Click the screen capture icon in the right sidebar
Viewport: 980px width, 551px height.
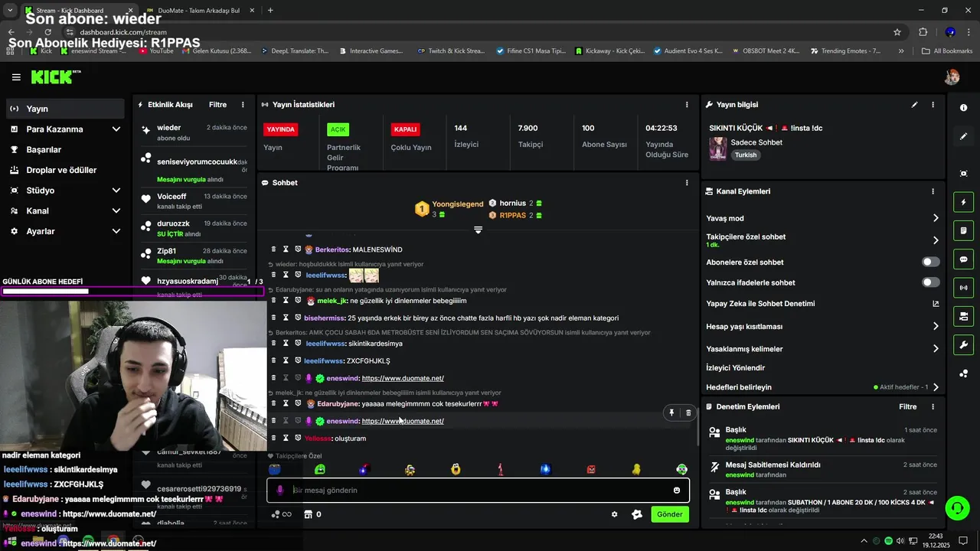[963, 174]
